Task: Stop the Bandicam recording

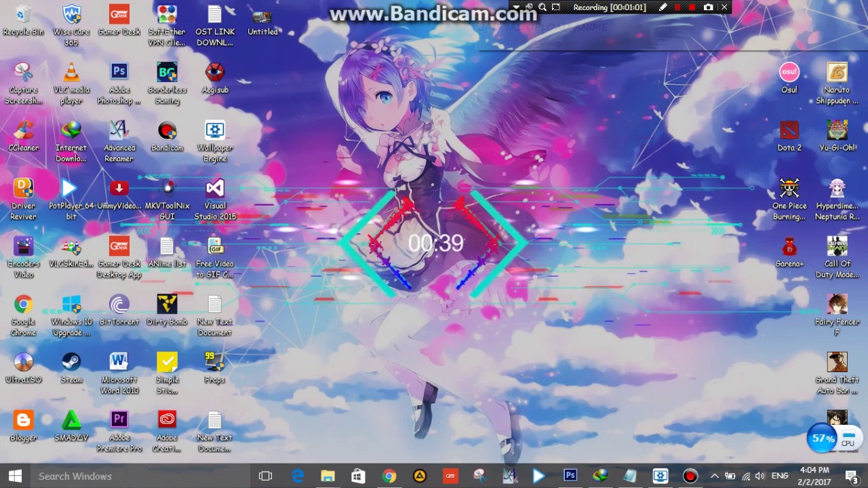Action: click(692, 7)
